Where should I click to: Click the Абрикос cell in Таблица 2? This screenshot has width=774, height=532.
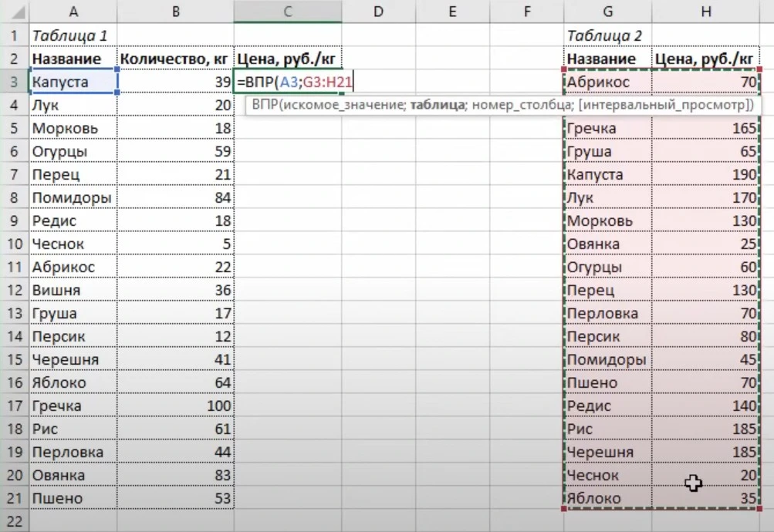pyautogui.click(x=608, y=82)
